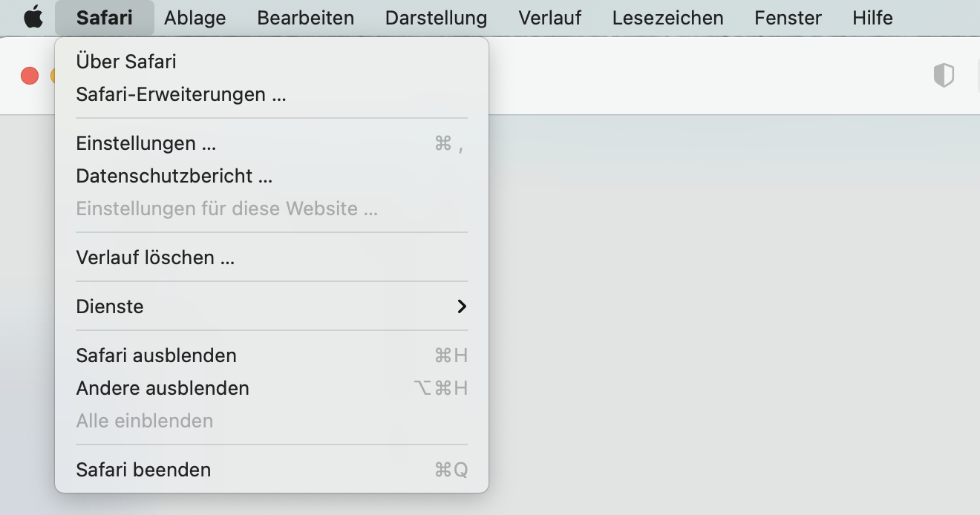This screenshot has width=980, height=515.
Task: Open Einstellungen … from the Safari menu
Action: point(146,143)
